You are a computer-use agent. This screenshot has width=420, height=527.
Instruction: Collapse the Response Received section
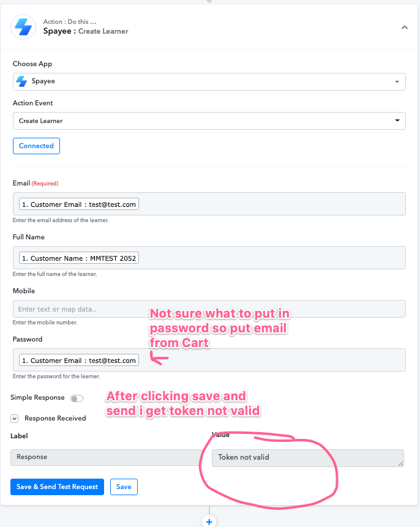pyautogui.click(x=15, y=419)
